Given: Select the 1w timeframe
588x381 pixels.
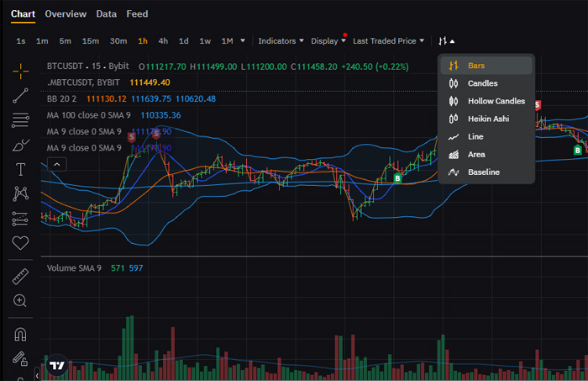Looking at the screenshot, I should click(205, 41).
